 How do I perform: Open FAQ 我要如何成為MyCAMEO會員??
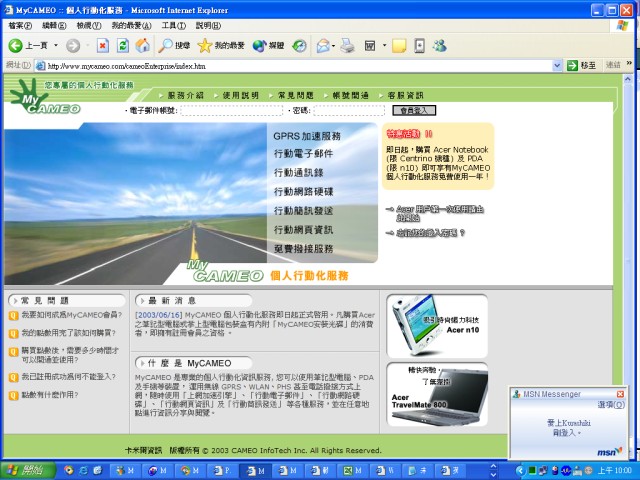click(71, 315)
